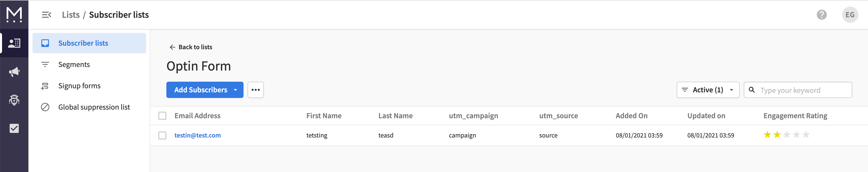This screenshot has width=868, height=172.
Task: Open Global suppression list
Action: pos(94,107)
